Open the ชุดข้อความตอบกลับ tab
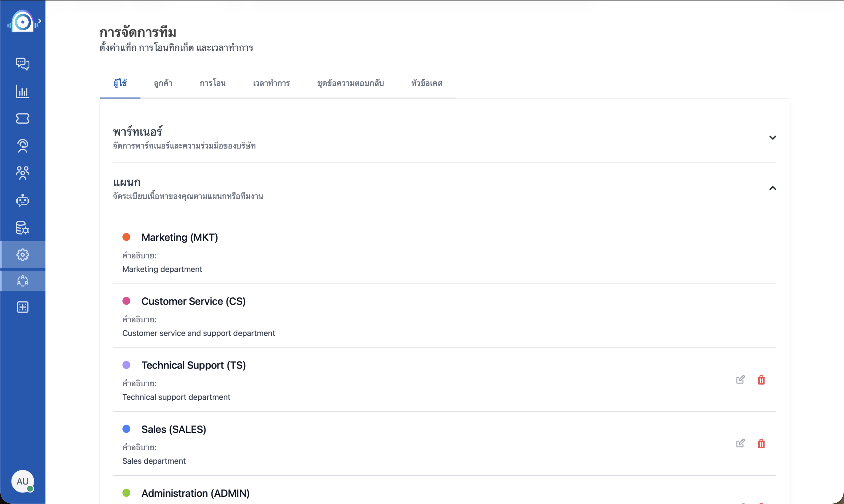 (350, 83)
